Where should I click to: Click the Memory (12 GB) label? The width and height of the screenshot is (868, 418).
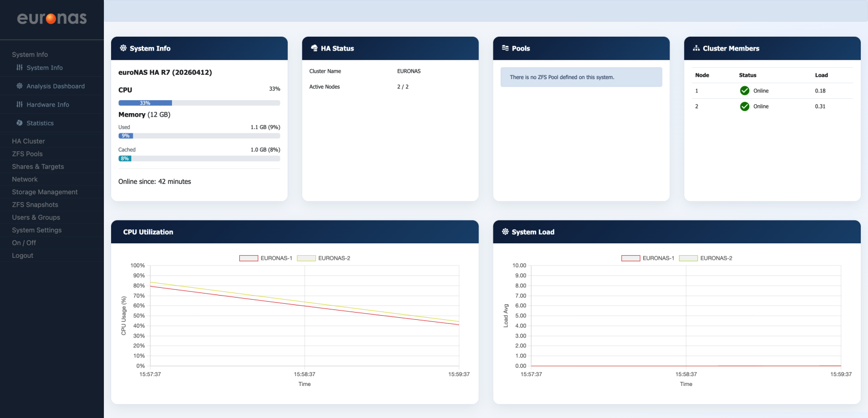point(144,115)
